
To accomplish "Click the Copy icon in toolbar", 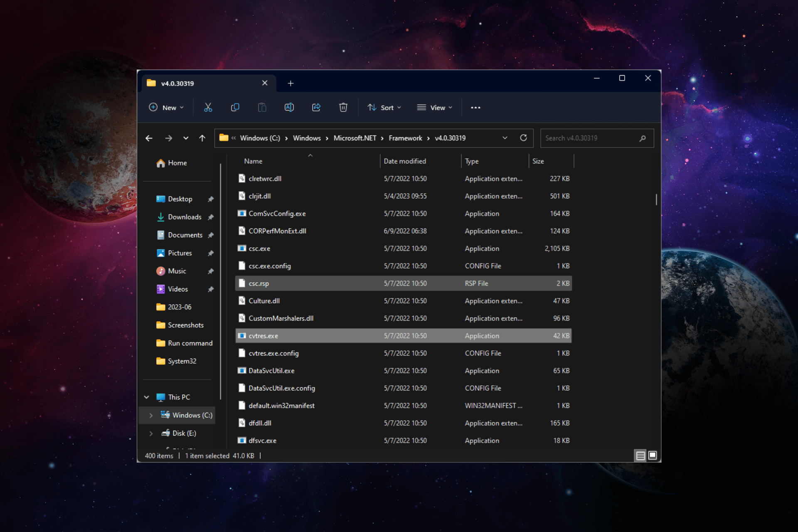I will click(235, 108).
